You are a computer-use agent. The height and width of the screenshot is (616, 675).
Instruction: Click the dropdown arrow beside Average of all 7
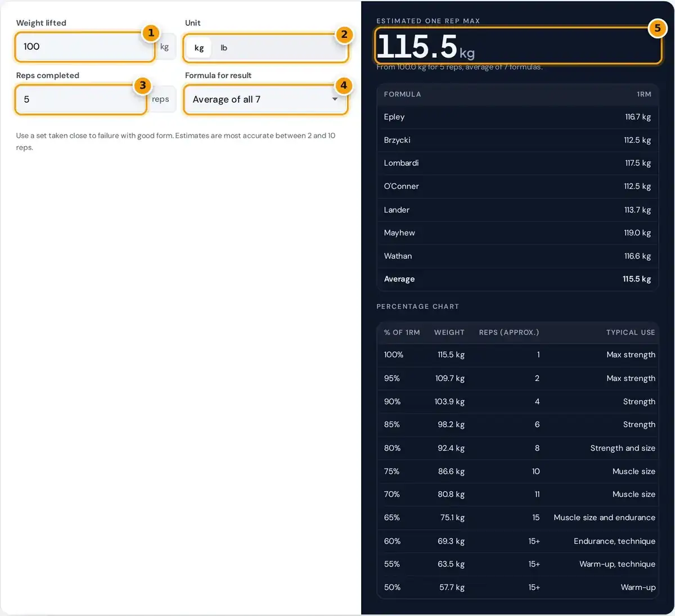(x=335, y=99)
